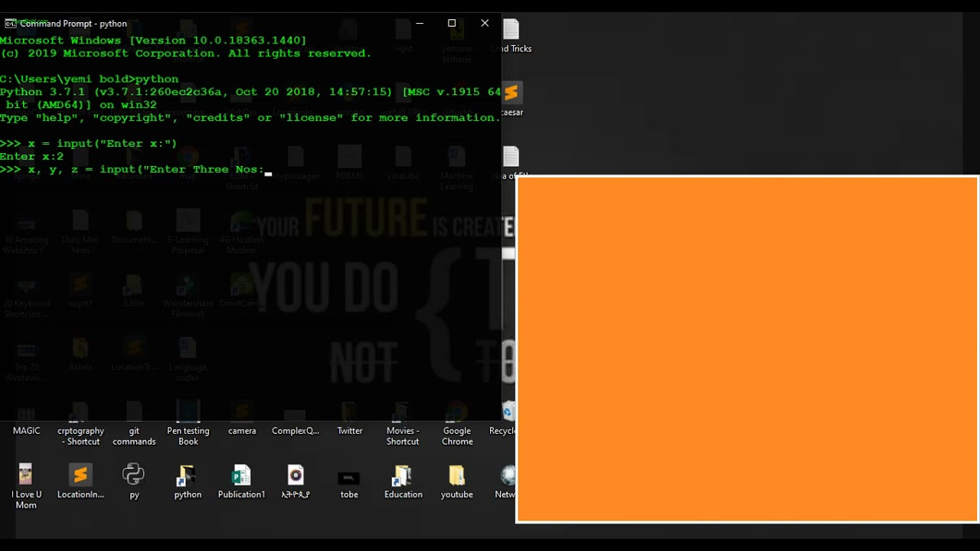The width and height of the screenshot is (980, 551).
Task: Maximize the Command Prompt window
Action: 452,24
